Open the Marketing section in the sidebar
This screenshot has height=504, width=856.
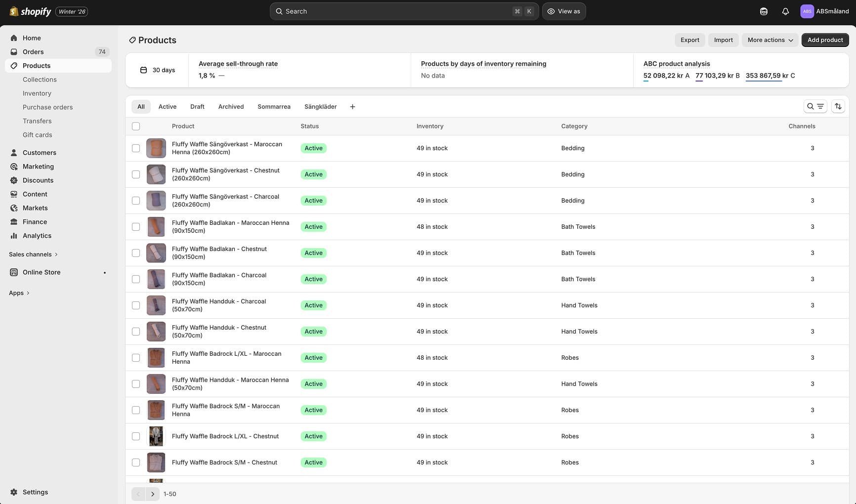coord(38,167)
